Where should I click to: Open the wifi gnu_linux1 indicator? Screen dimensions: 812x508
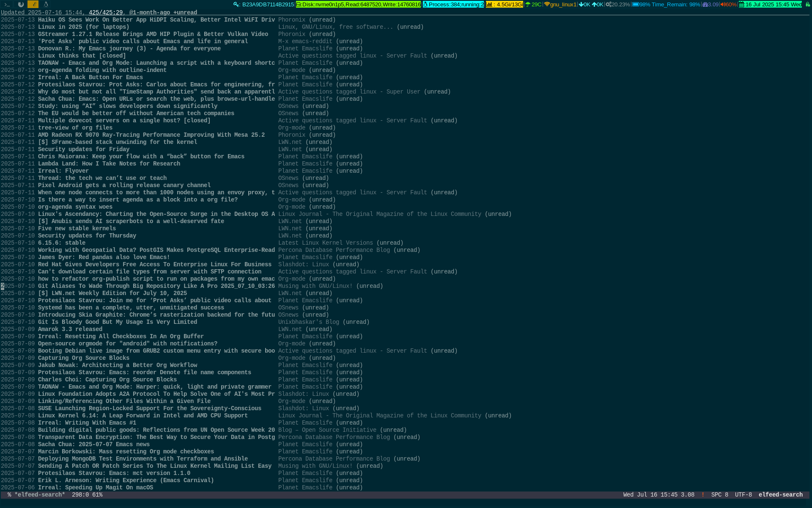pos(560,4)
